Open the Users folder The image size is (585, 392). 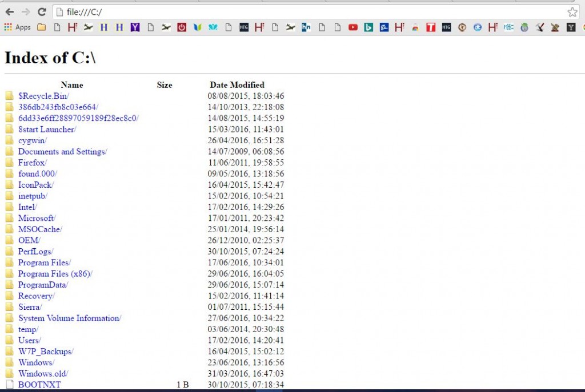(30, 340)
